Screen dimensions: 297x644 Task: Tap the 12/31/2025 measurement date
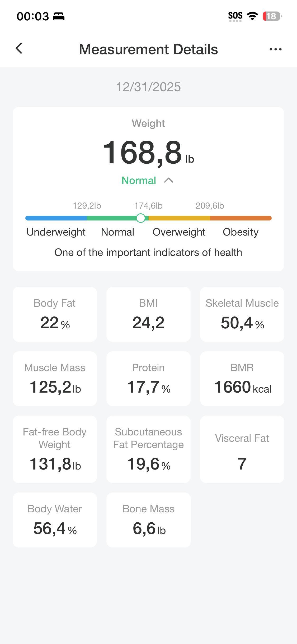[x=148, y=87]
